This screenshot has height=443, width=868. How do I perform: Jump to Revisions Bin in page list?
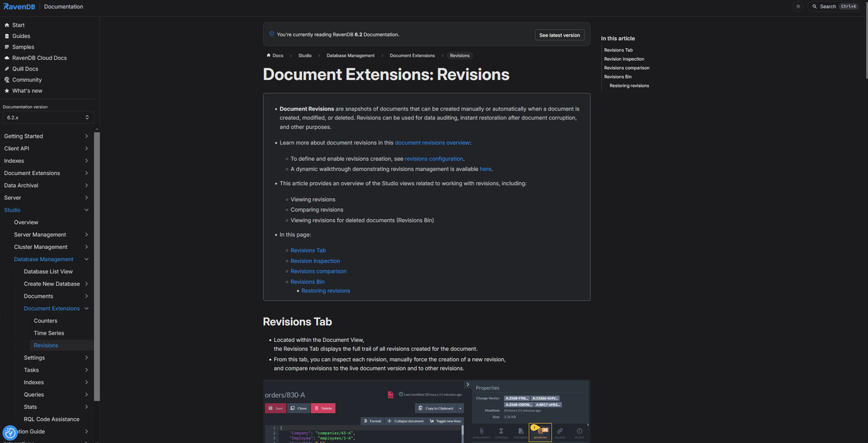tap(307, 282)
